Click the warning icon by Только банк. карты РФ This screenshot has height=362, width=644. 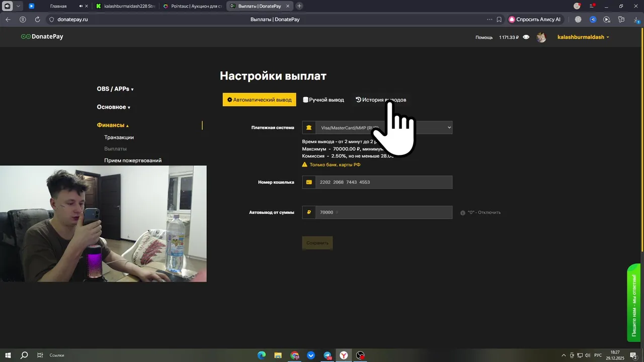tap(305, 164)
